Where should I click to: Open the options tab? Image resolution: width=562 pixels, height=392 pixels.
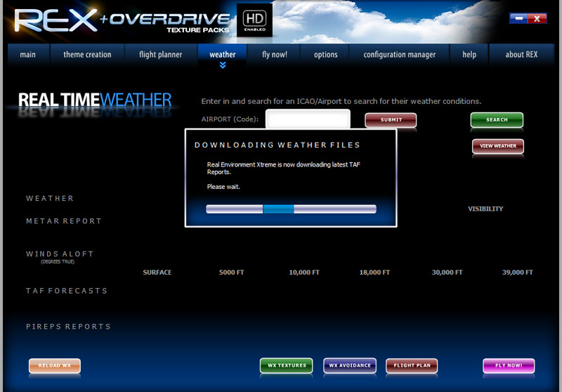point(325,55)
